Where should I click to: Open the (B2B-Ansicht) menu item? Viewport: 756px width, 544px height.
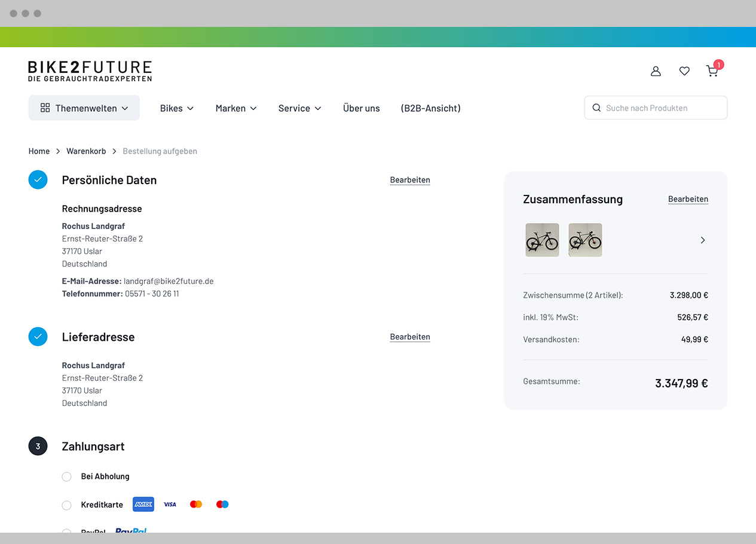tap(430, 108)
